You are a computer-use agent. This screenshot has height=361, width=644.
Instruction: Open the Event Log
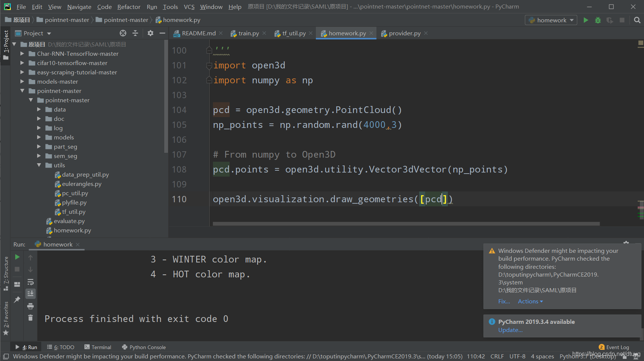pos(614,347)
